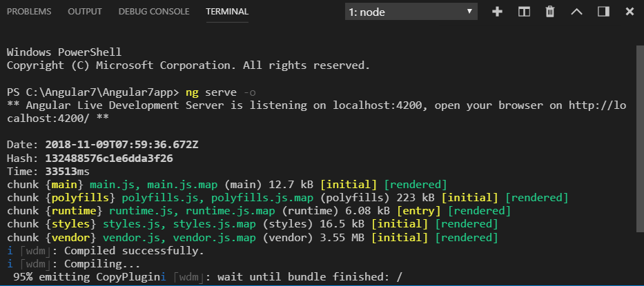Viewport: 644px width, 286px height.
Task: Switch to the OUTPUT tab
Action: tap(85, 12)
